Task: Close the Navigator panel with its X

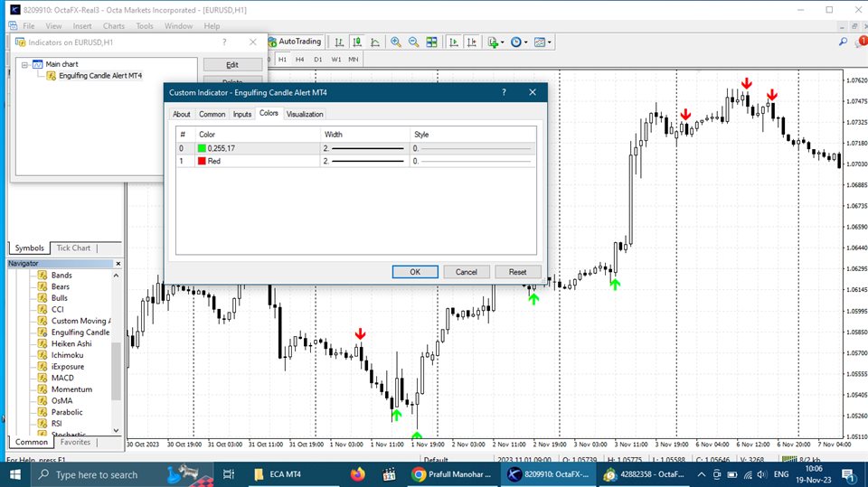Action: coord(117,263)
